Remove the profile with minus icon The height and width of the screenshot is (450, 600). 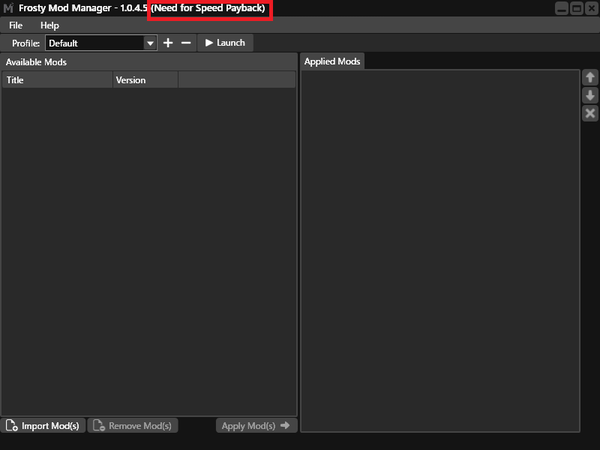click(x=186, y=43)
